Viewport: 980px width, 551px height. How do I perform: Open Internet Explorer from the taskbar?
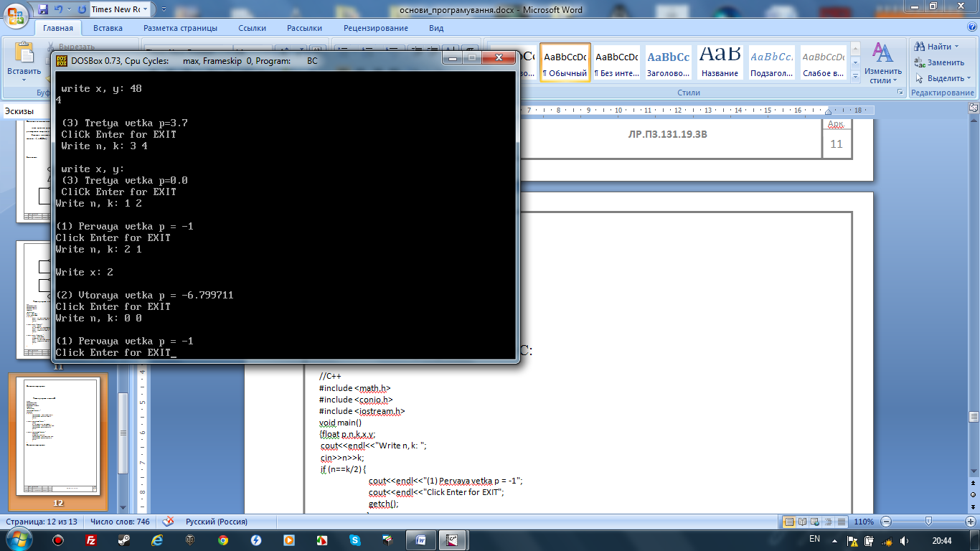point(157,540)
